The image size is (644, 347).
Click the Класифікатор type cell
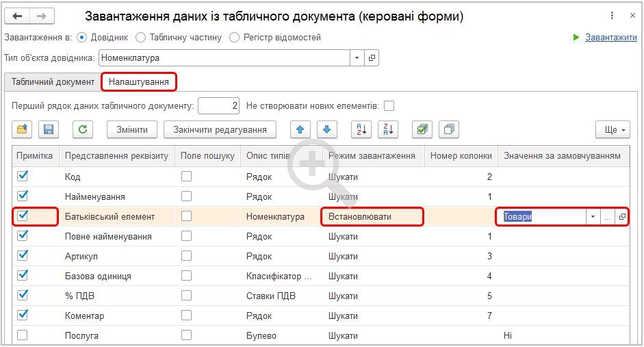[x=279, y=276]
